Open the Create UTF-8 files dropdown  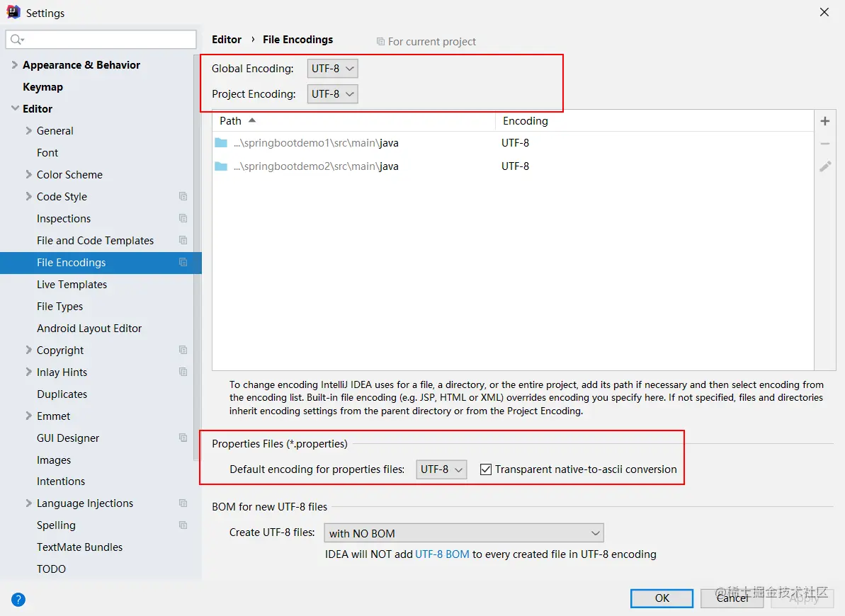pos(463,533)
